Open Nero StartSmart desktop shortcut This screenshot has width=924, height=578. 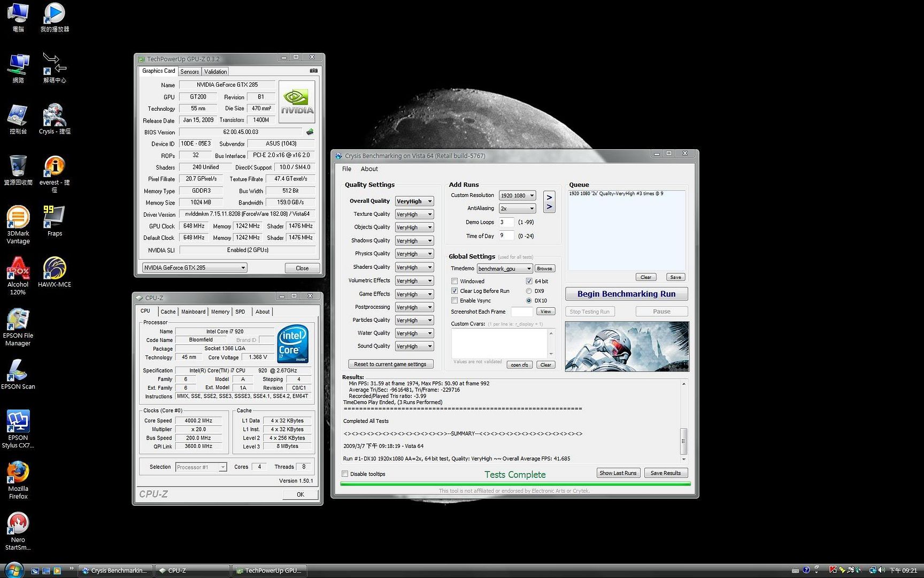(18, 531)
